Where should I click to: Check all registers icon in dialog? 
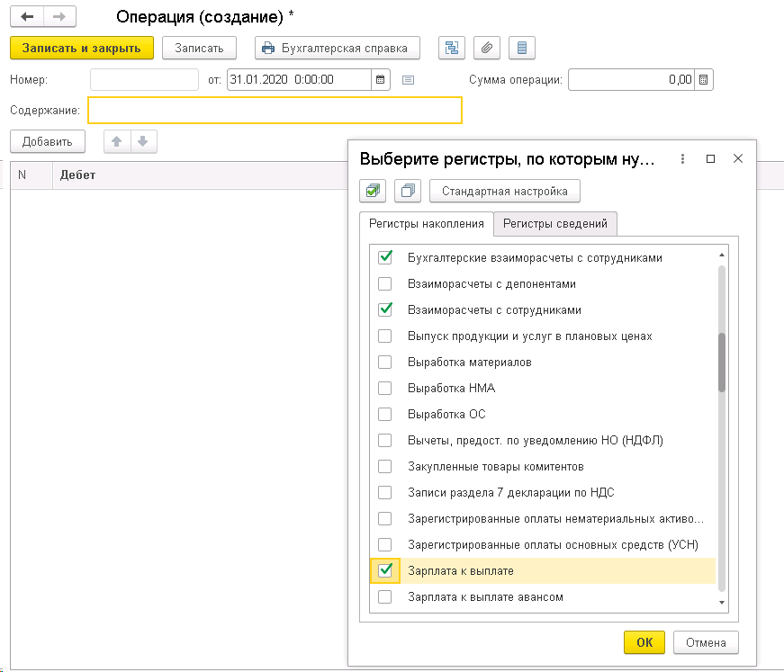pyautogui.click(x=374, y=191)
